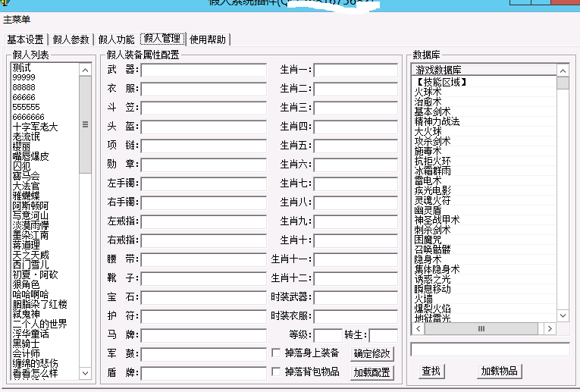Click up arrow of 游戏数据库 vertical scrollbar
Screen dimensions: 580x392
point(563,70)
